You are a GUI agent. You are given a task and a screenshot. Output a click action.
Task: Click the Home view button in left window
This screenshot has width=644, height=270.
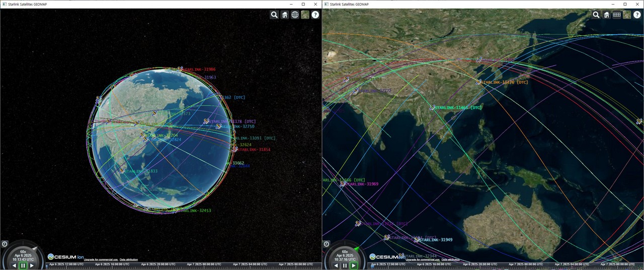point(285,15)
